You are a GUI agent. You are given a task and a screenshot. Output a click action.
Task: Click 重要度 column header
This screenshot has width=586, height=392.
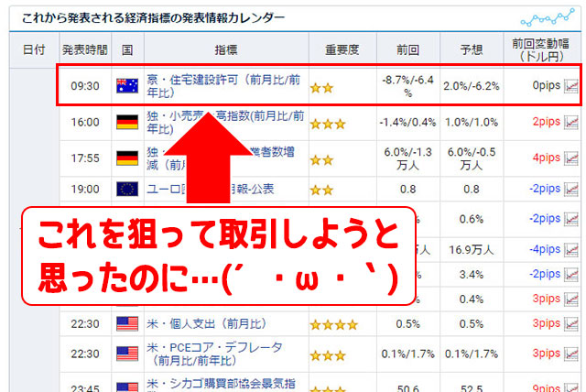pyautogui.click(x=342, y=49)
